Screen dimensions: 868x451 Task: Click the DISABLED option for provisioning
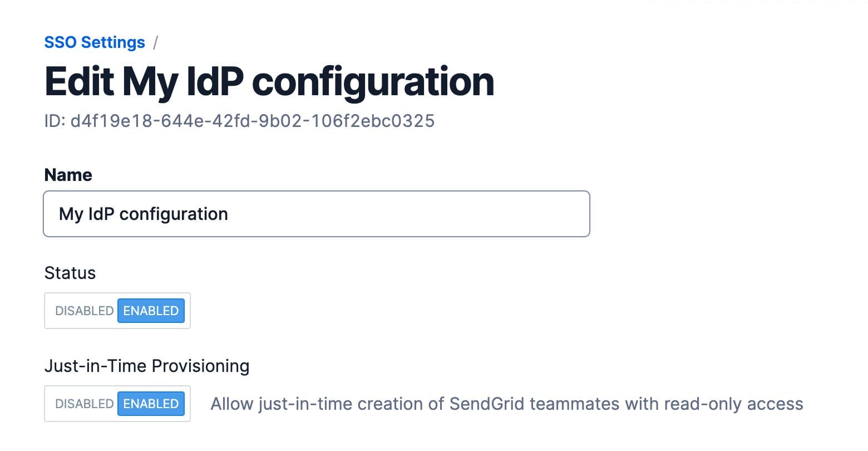(x=83, y=404)
